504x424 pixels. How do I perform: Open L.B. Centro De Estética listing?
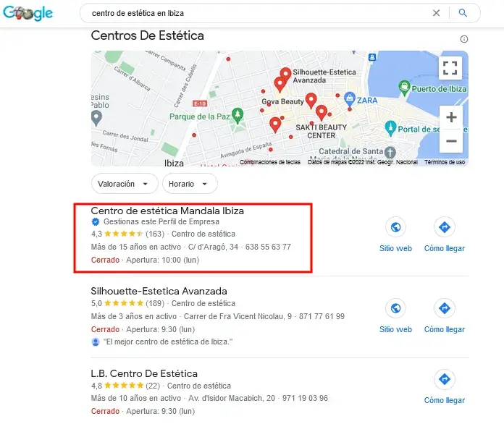(x=144, y=373)
